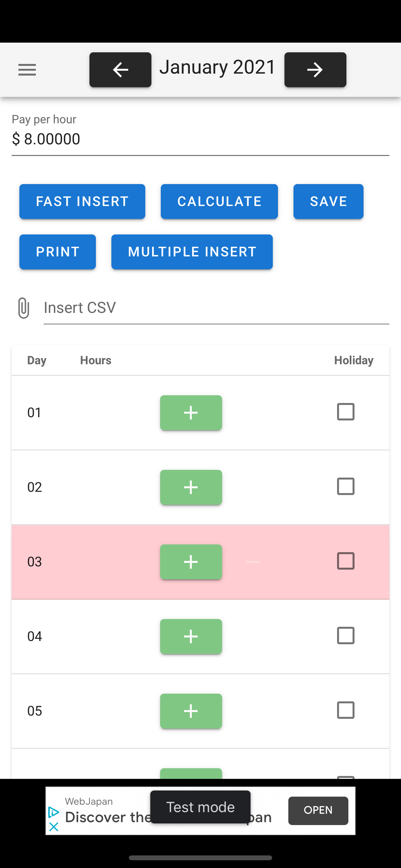Click the CALCULATE button
This screenshot has height=868, width=401.
219,201
